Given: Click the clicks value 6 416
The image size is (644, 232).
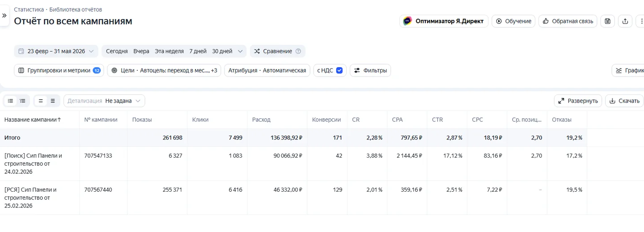Looking at the screenshot, I should tap(235, 189).
